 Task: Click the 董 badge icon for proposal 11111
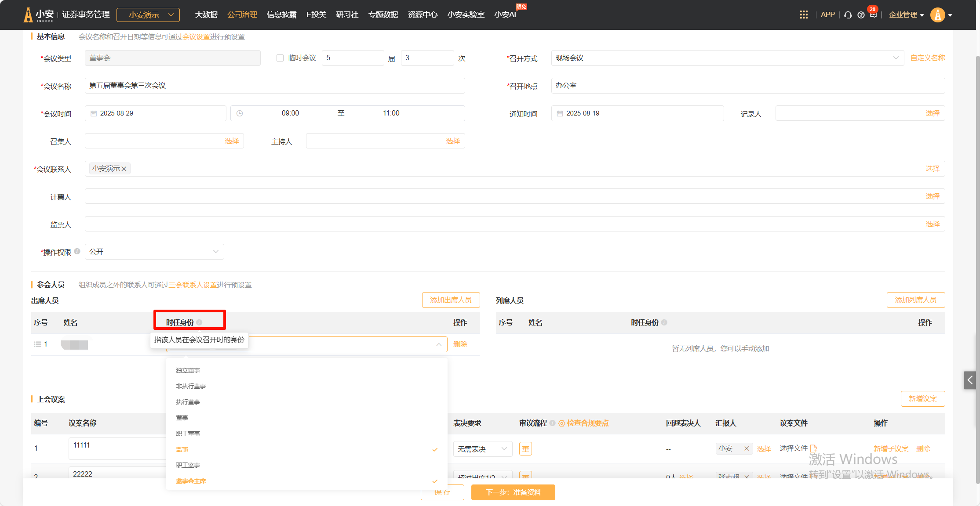(525, 449)
